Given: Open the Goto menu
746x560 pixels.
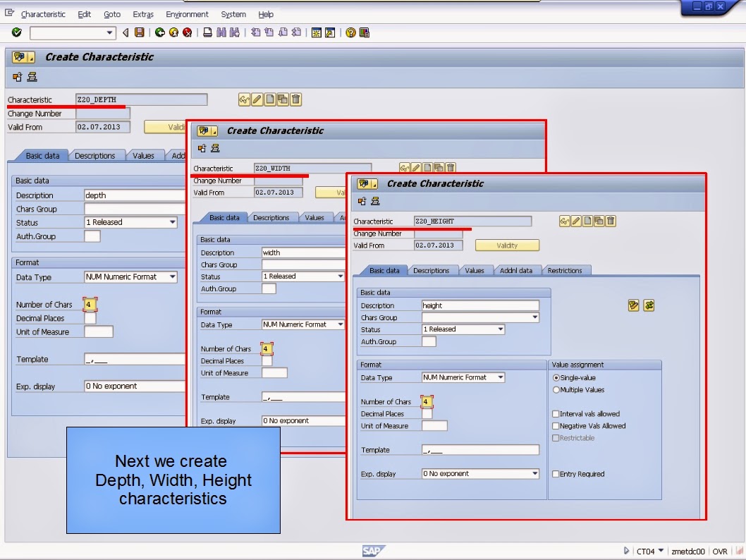Looking at the screenshot, I should (112, 14).
